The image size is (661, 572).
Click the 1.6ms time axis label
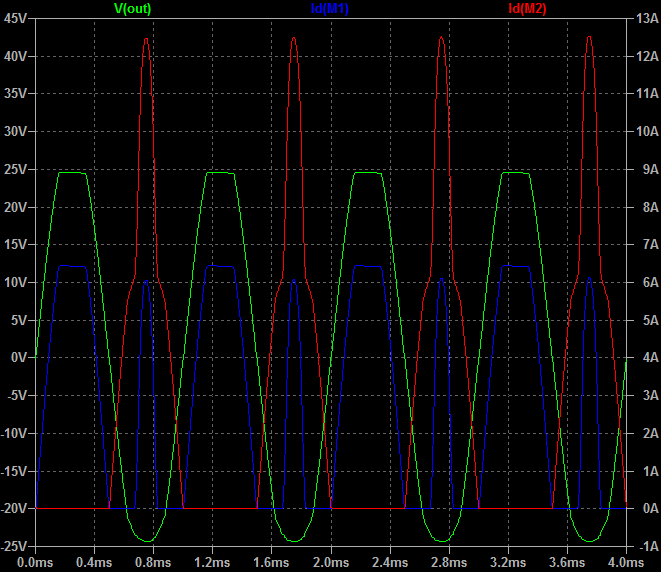pyautogui.click(x=271, y=563)
